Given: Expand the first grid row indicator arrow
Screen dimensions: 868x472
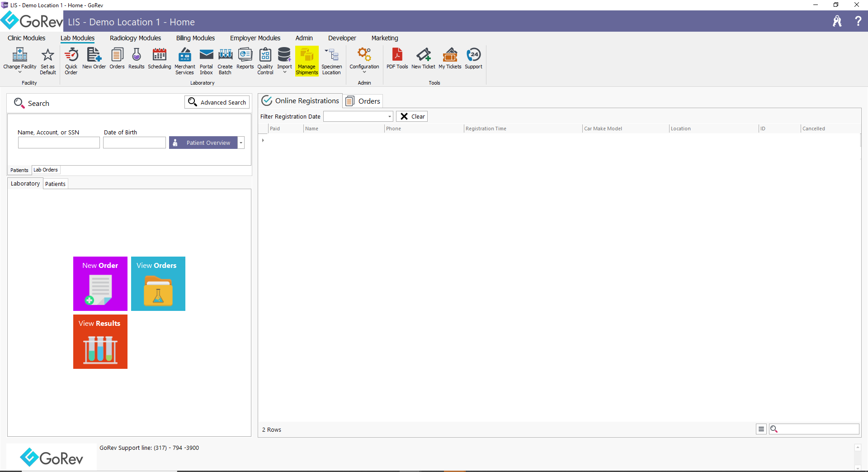Looking at the screenshot, I should coord(263,140).
